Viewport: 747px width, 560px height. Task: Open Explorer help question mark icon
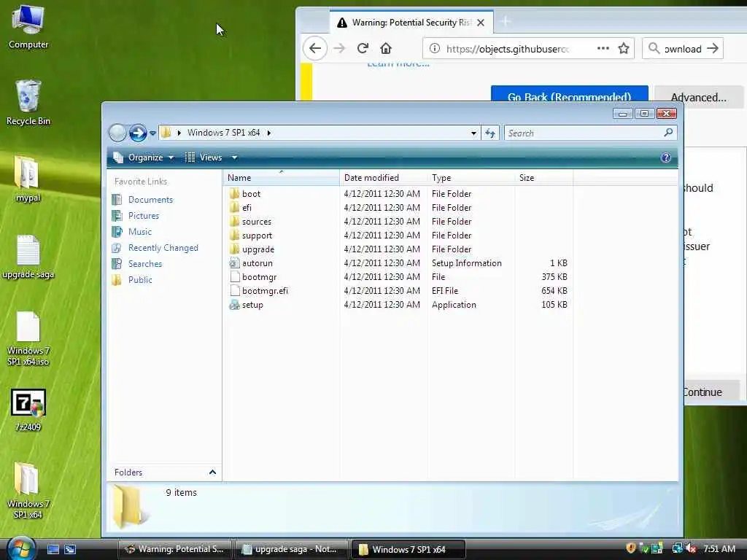[x=665, y=157]
